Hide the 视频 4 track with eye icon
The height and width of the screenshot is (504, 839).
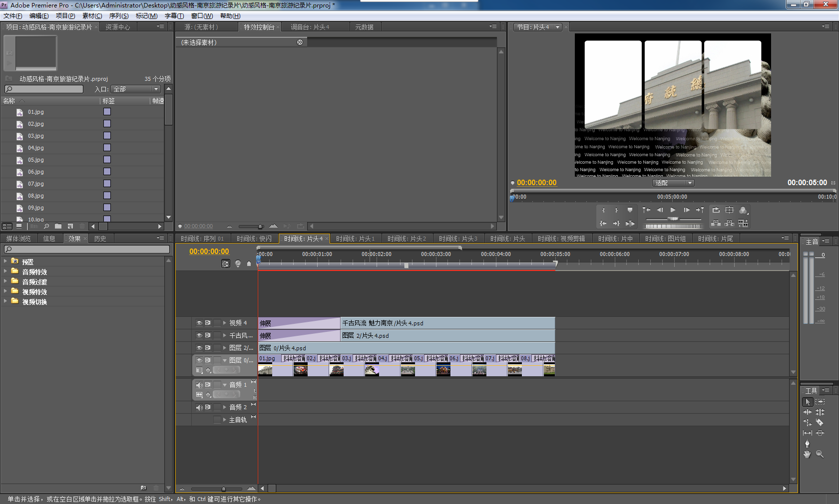coord(199,323)
